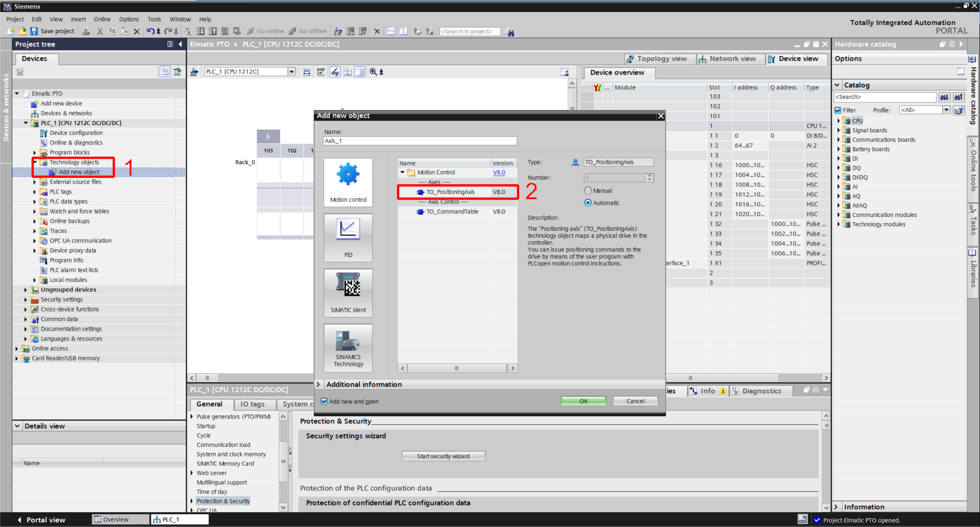This screenshot has width=980, height=527.
Task: Open the Online menu
Action: pyautogui.click(x=102, y=19)
